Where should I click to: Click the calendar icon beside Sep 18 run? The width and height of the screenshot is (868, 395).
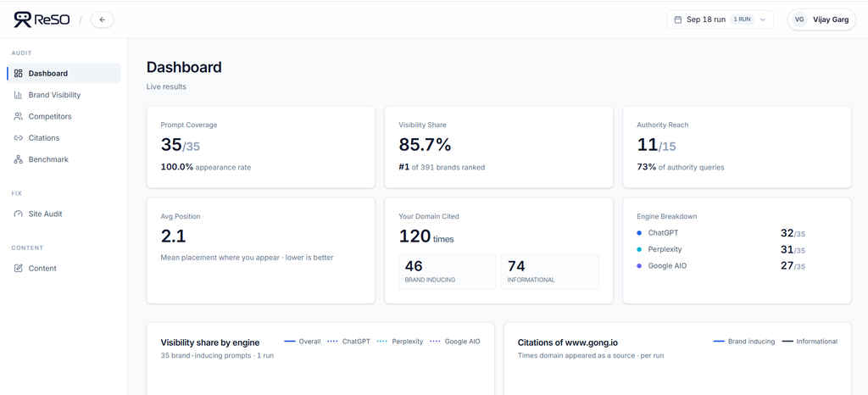pyautogui.click(x=677, y=19)
